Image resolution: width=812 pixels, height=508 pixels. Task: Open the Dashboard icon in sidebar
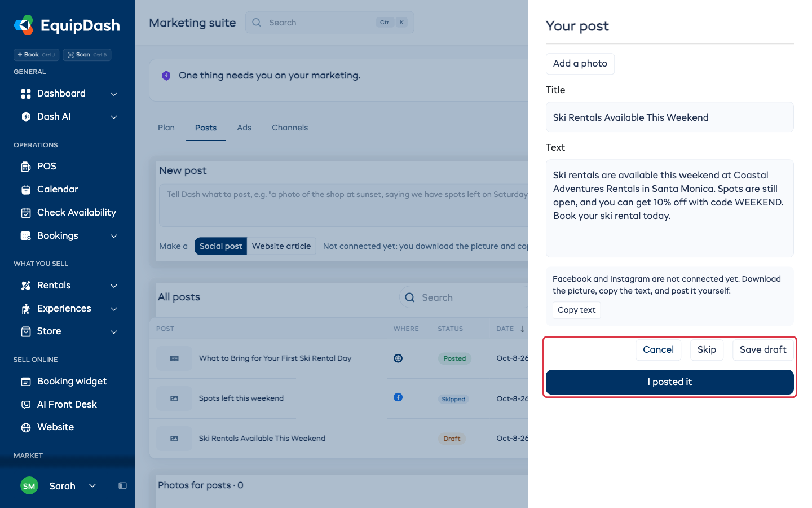(26, 94)
